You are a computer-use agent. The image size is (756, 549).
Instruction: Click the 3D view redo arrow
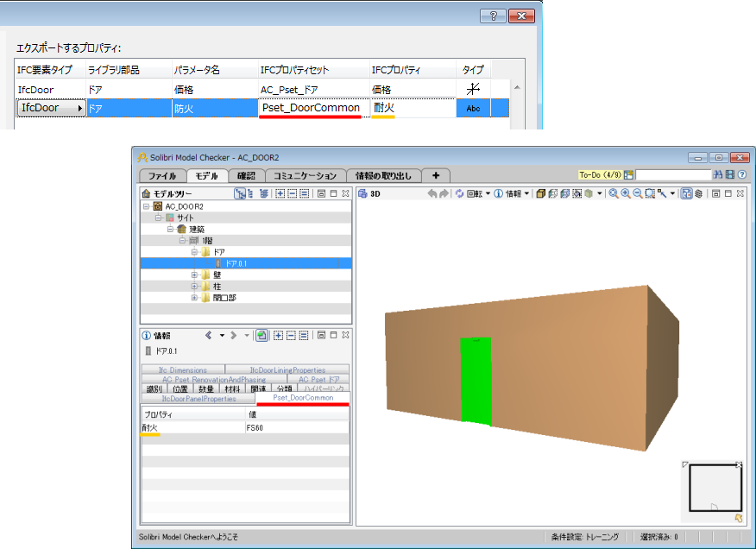point(444,193)
